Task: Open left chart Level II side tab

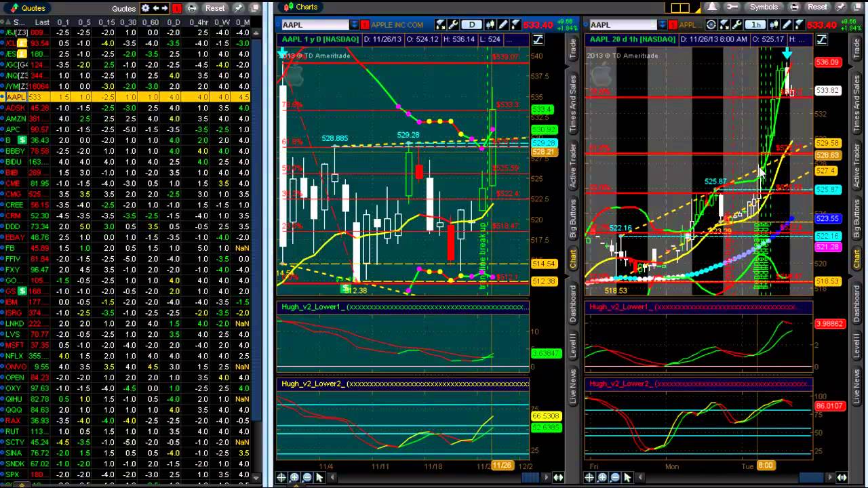Action: 573,346
